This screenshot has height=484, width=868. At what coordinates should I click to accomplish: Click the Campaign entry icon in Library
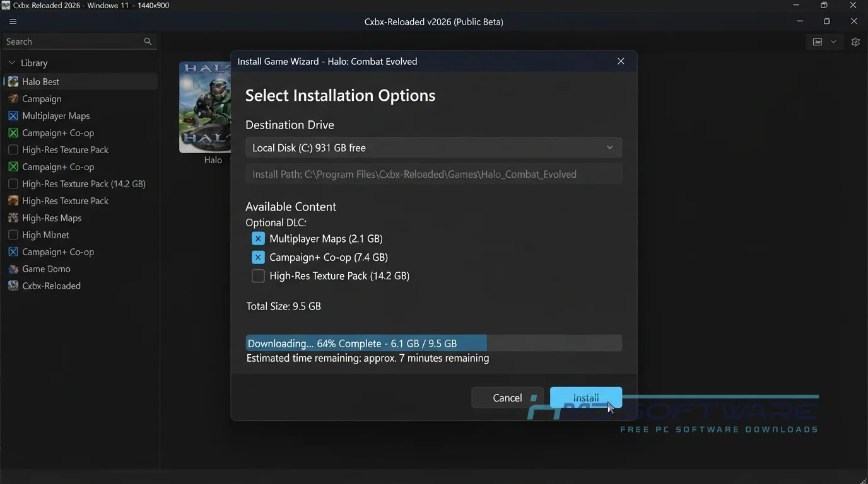tap(13, 99)
